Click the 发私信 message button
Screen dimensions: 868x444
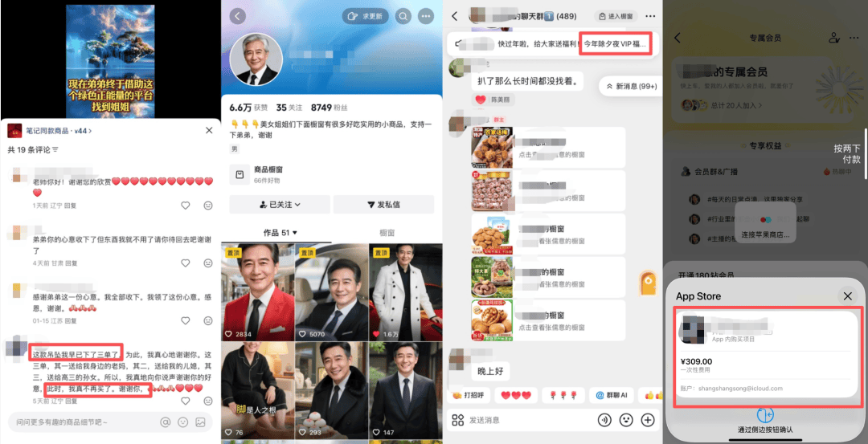pos(387,205)
